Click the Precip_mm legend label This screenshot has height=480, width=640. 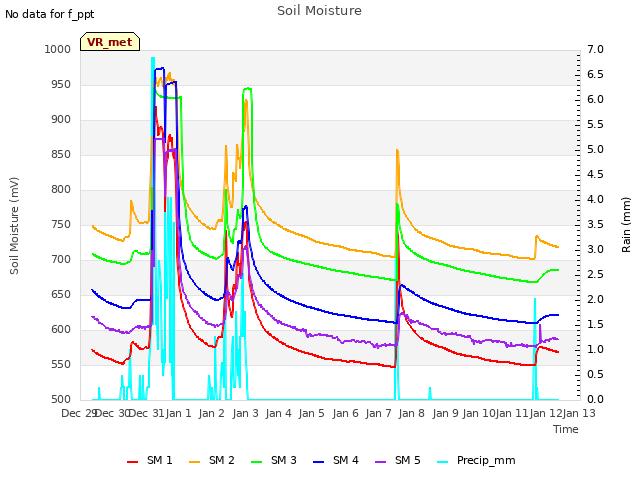(486, 460)
